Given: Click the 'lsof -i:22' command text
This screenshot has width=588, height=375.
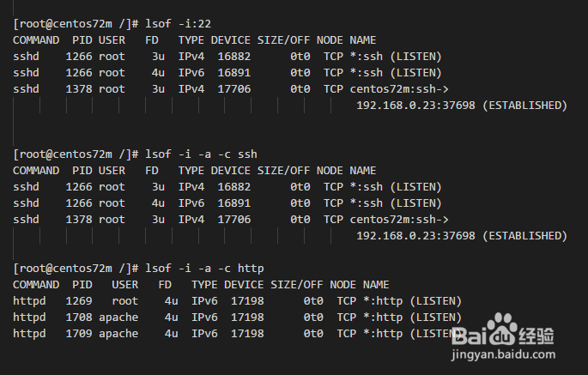Looking at the screenshot, I should pyautogui.click(x=179, y=24).
